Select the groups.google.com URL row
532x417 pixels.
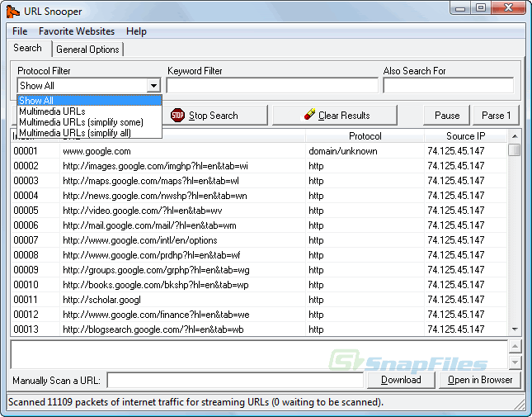click(259, 270)
